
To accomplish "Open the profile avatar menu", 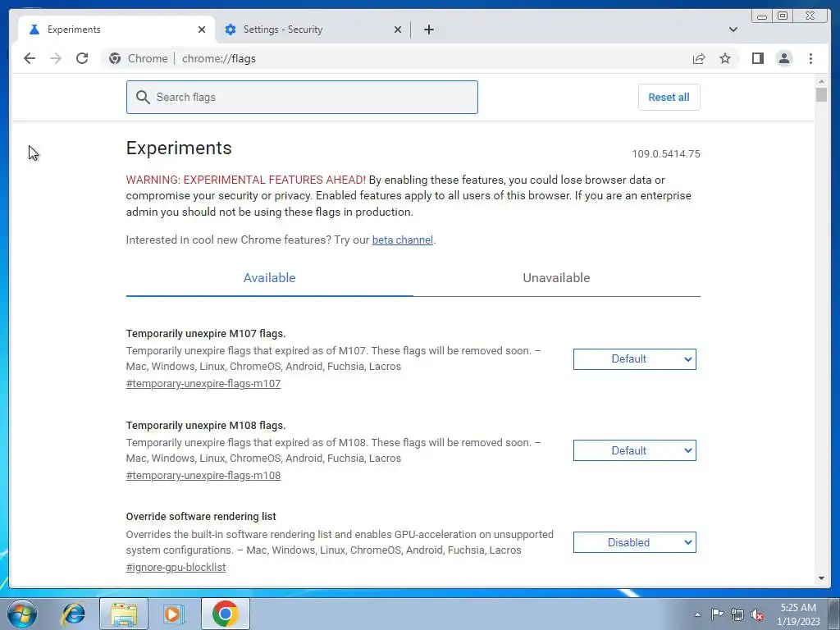I will coord(783,58).
